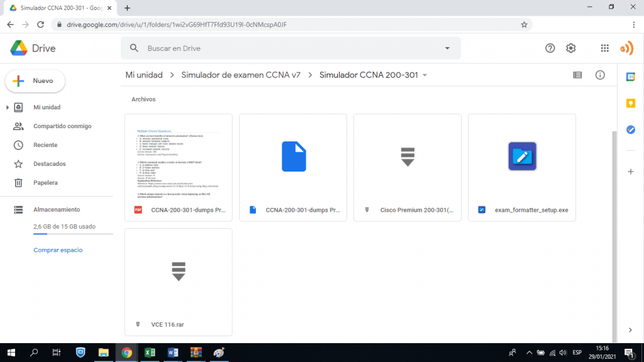This screenshot has height=362, width=644.
Task: Open the volume control in system tray
Action: 563,353
